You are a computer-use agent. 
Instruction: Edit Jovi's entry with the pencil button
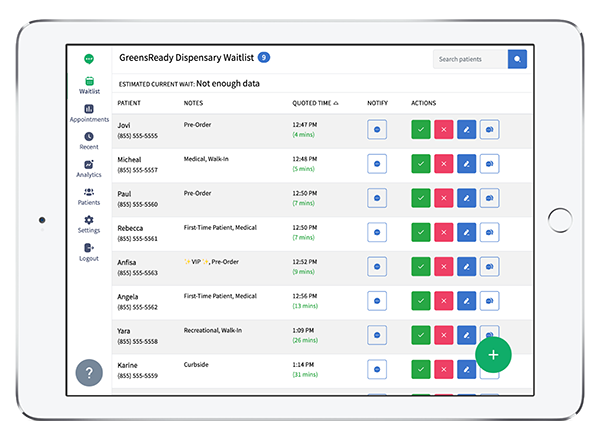click(x=466, y=129)
